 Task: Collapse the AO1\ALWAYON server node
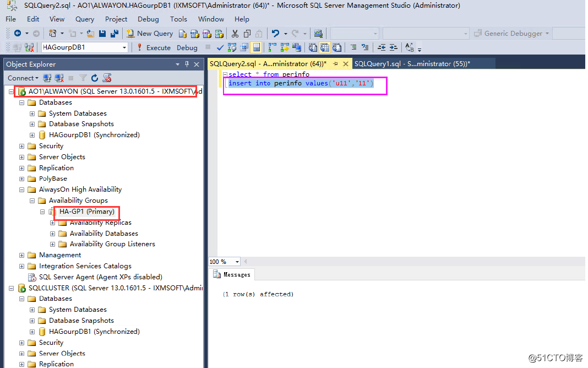[11, 91]
